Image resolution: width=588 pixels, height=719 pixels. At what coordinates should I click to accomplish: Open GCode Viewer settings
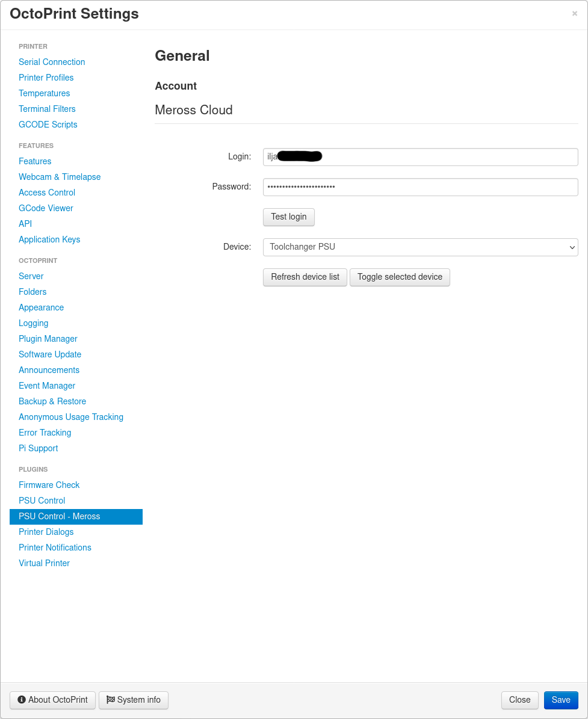point(46,208)
